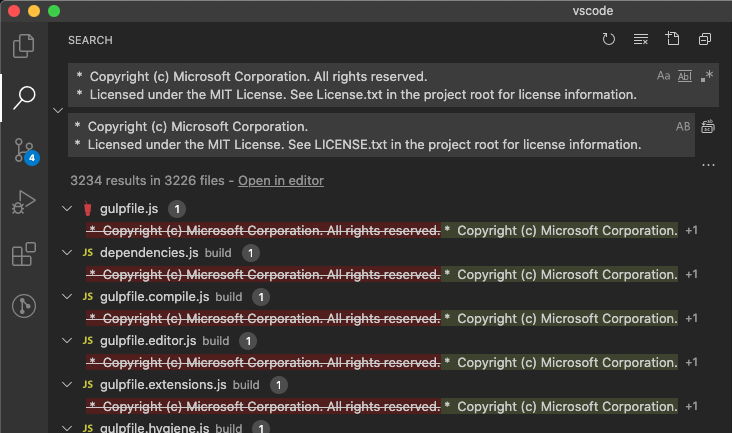Open match line under dependencies.js
Screen dimensions: 732x433
click(x=382, y=274)
